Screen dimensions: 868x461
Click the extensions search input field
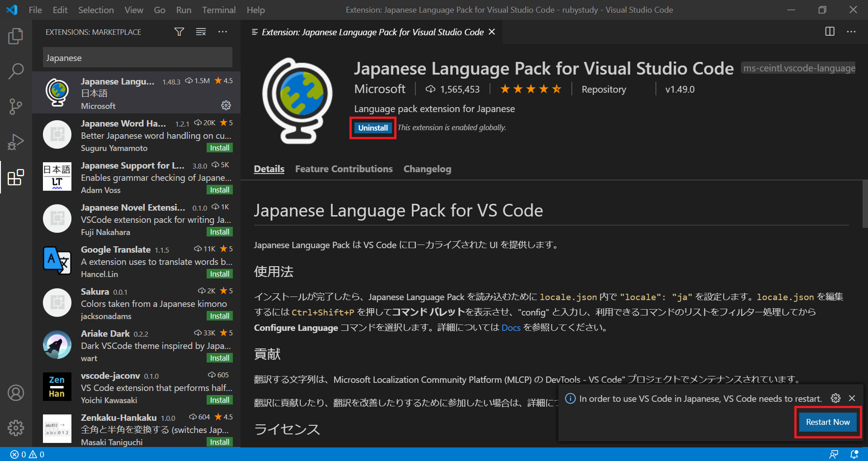pos(137,58)
